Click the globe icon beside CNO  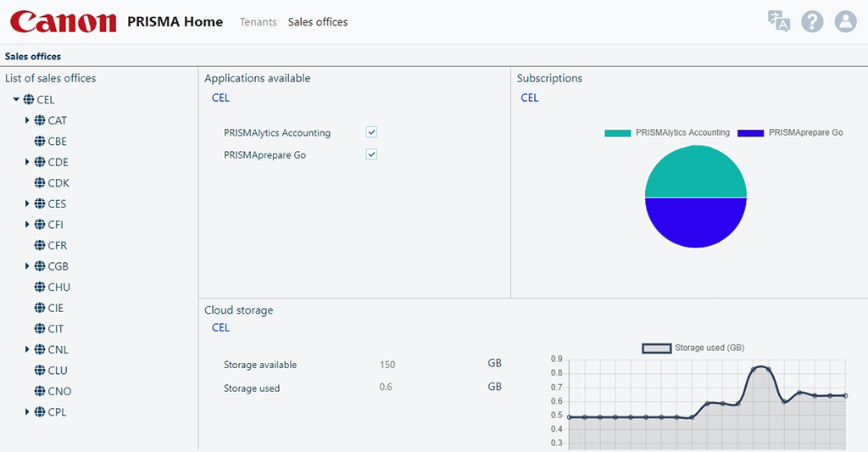(x=40, y=392)
